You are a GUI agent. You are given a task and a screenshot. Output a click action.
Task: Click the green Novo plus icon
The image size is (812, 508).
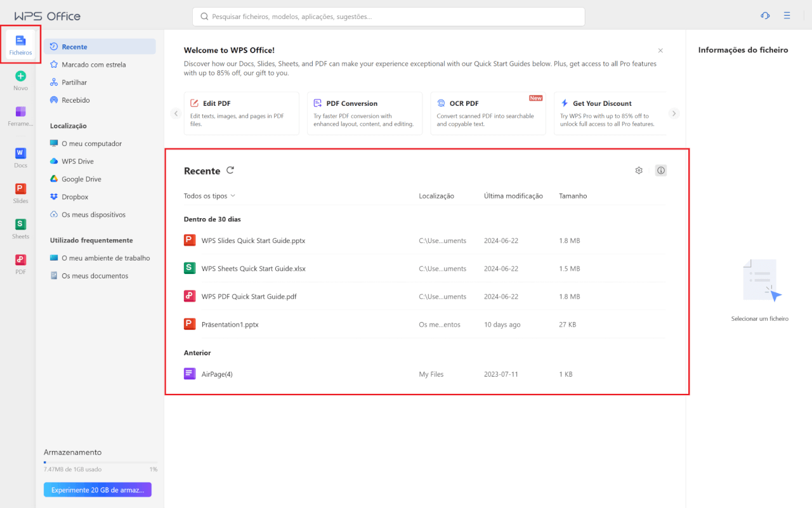click(20, 76)
